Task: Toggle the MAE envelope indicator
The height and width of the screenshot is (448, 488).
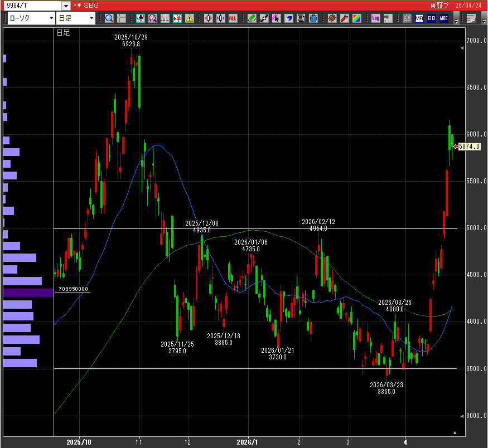Action: click(444, 18)
